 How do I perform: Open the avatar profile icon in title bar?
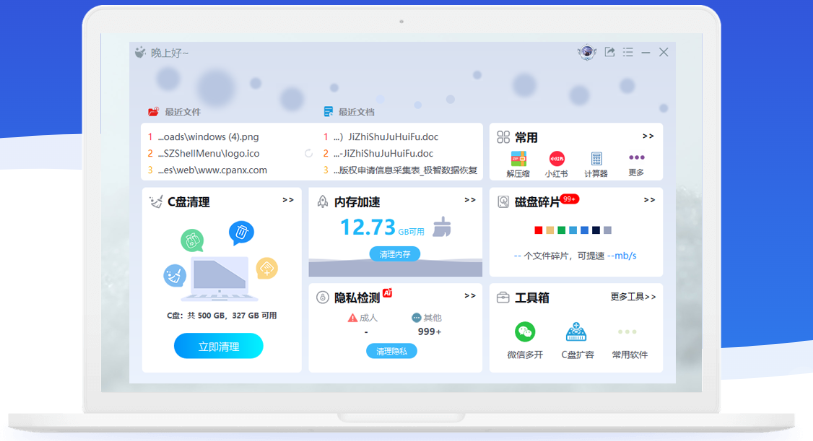587,52
